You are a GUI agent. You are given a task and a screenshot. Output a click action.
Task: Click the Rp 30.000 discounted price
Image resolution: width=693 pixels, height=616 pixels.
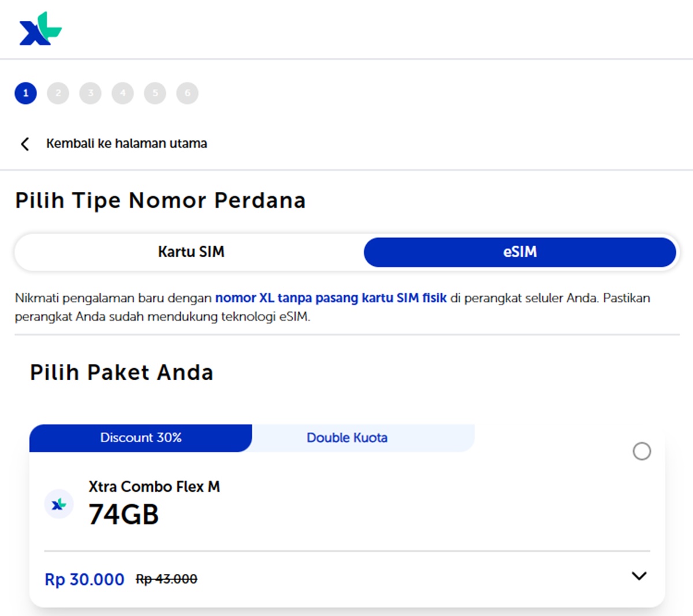coord(84,579)
